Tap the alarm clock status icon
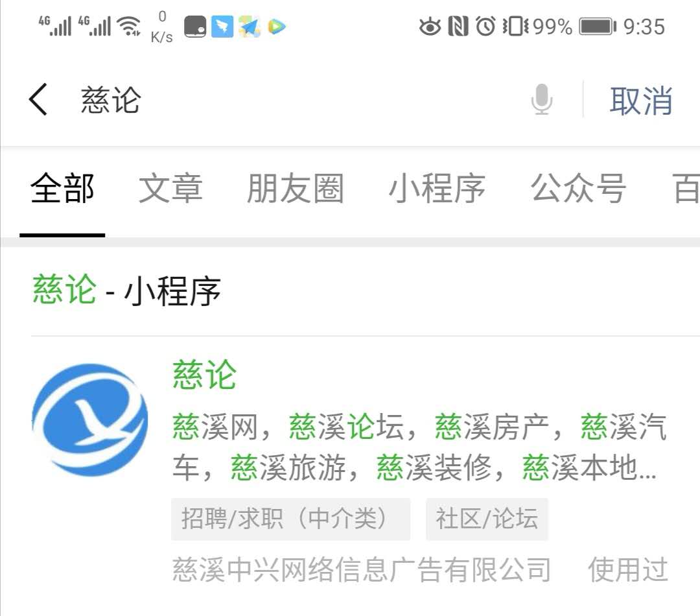Viewport: 700px width, 616px height. pos(485,26)
